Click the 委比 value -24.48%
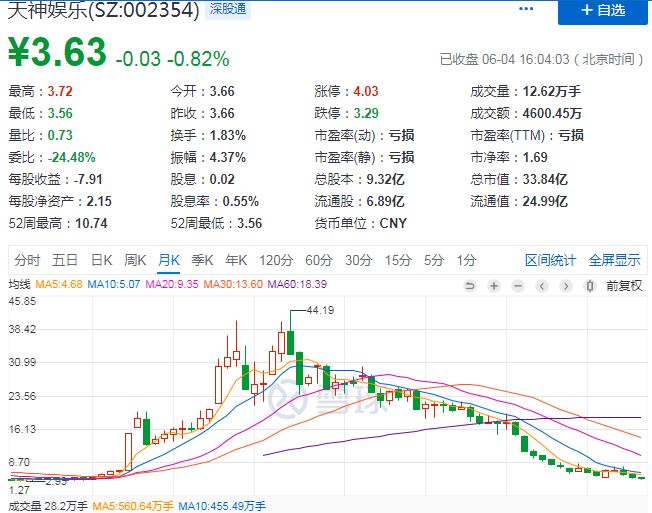 (x=72, y=157)
